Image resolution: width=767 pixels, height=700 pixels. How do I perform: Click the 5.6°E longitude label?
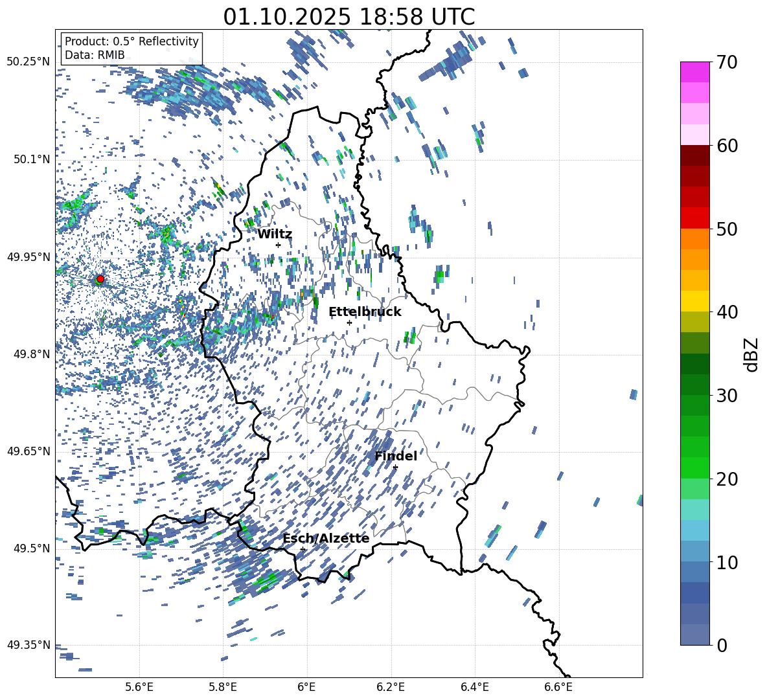click(x=139, y=687)
